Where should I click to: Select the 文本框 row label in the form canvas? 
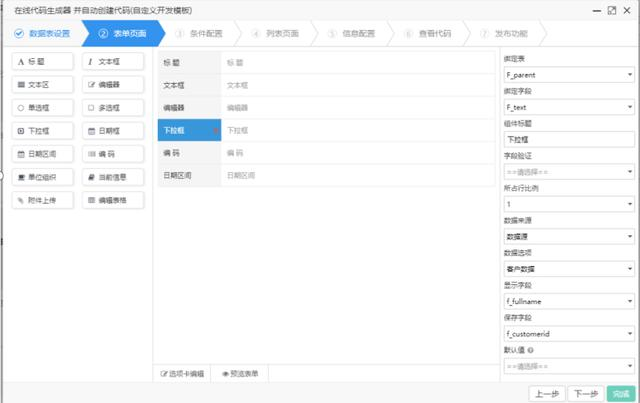(189, 85)
